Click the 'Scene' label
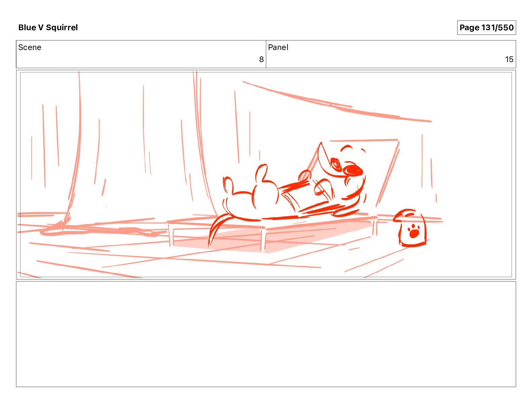 click(30, 47)
